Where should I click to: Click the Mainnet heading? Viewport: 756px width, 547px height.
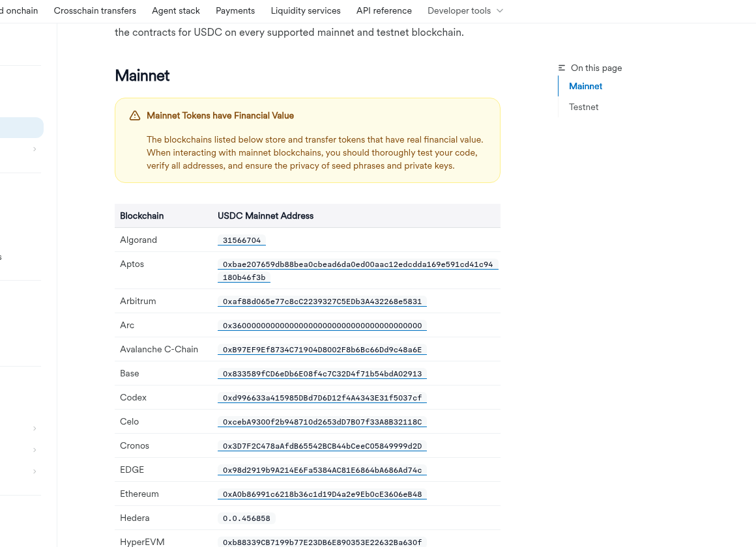142,76
